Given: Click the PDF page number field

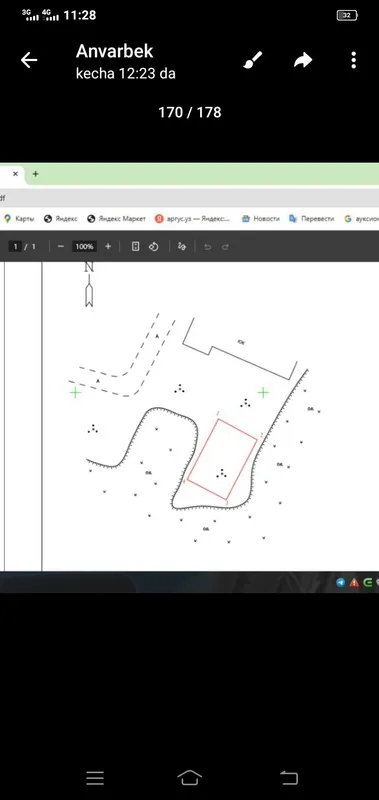Looking at the screenshot, I should (x=16, y=246).
